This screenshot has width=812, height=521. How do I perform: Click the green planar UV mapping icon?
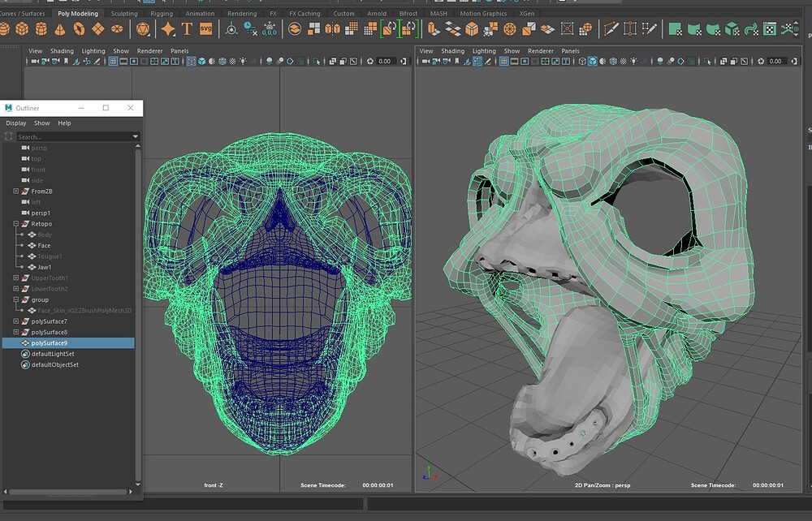click(675, 29)
